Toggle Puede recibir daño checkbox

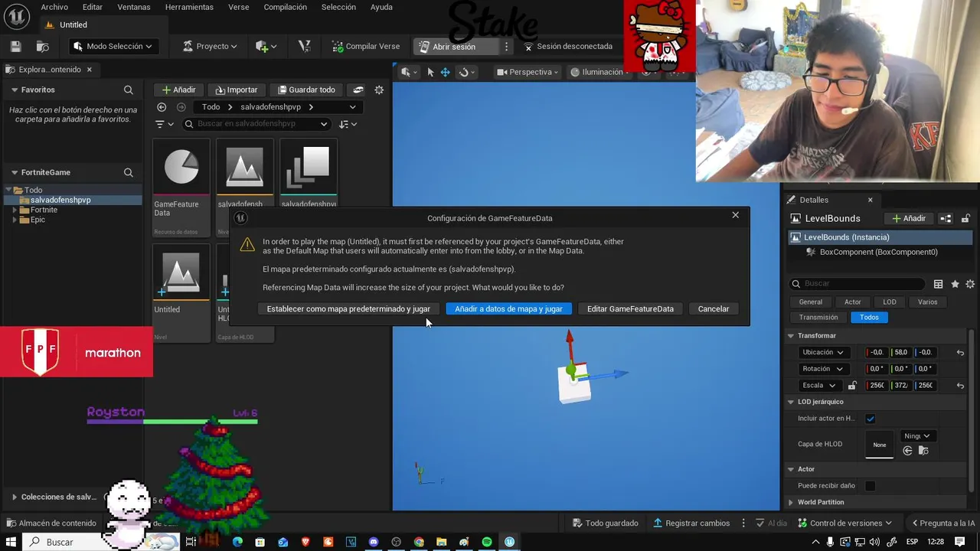(871, 486)
